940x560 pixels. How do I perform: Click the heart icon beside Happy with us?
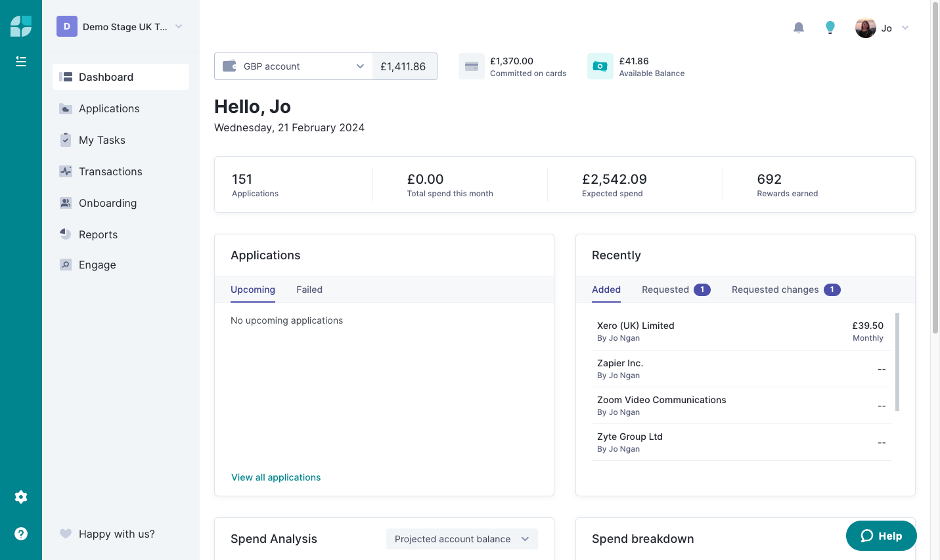(x=66, y=534)
